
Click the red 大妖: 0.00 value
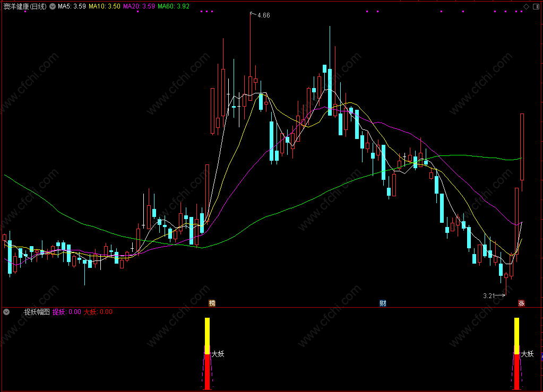click(98, 312)
